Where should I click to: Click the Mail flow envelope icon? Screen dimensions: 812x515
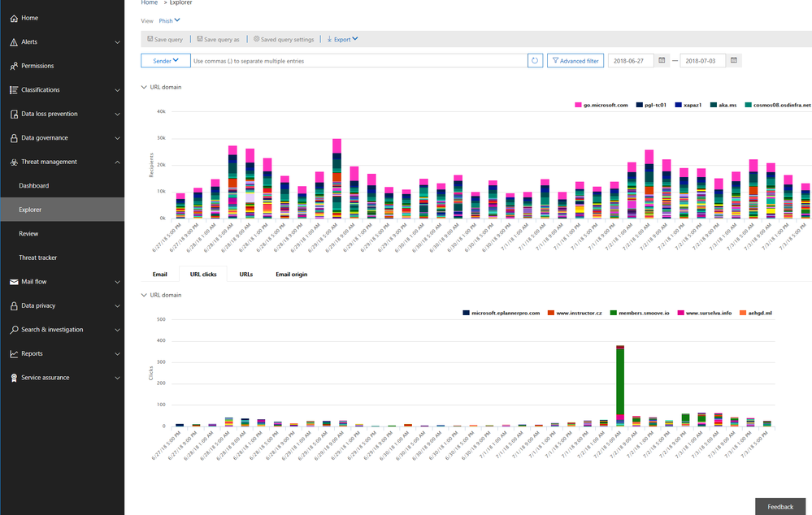click(14, 282)
